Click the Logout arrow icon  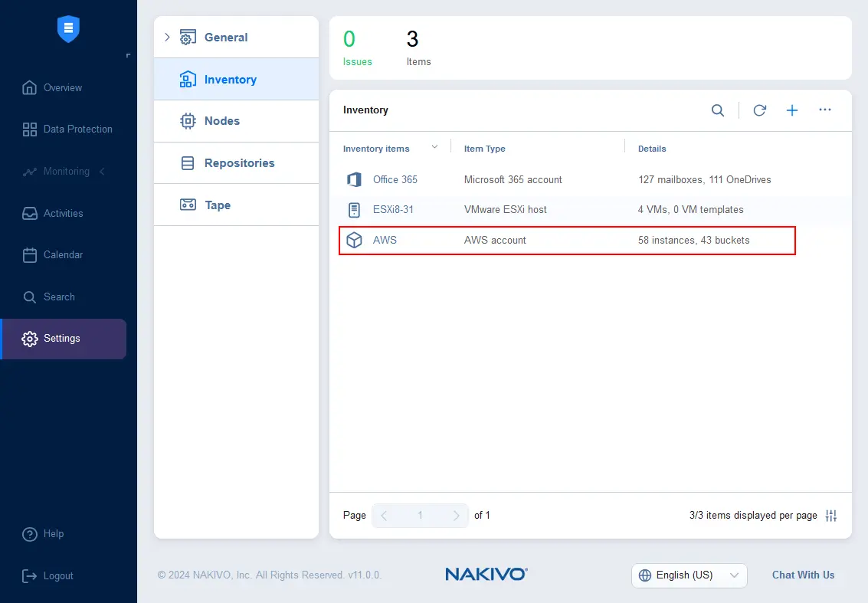pyautogui.click(x=29, y=576)
